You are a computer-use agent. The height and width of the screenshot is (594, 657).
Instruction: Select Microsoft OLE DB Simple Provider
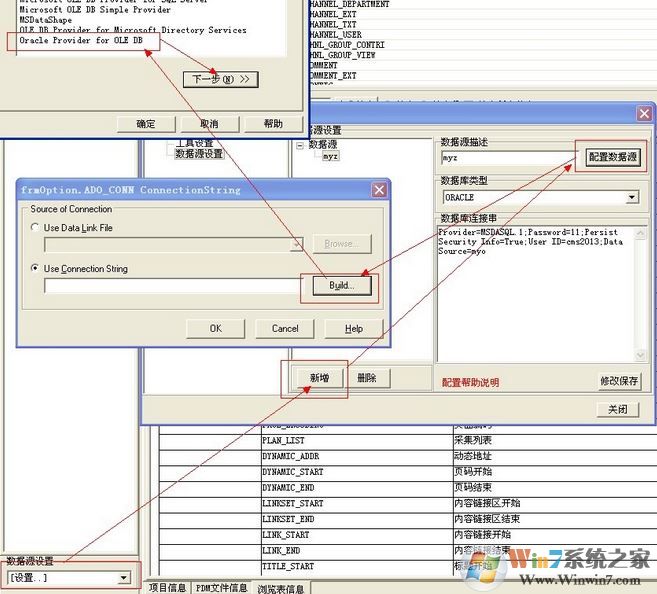coord(95,10)
